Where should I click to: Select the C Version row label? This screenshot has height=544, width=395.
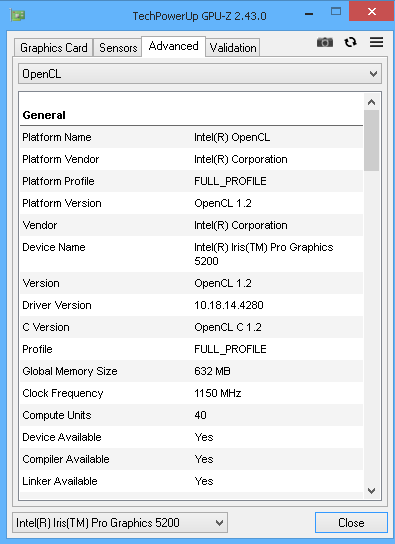[46, 327]
